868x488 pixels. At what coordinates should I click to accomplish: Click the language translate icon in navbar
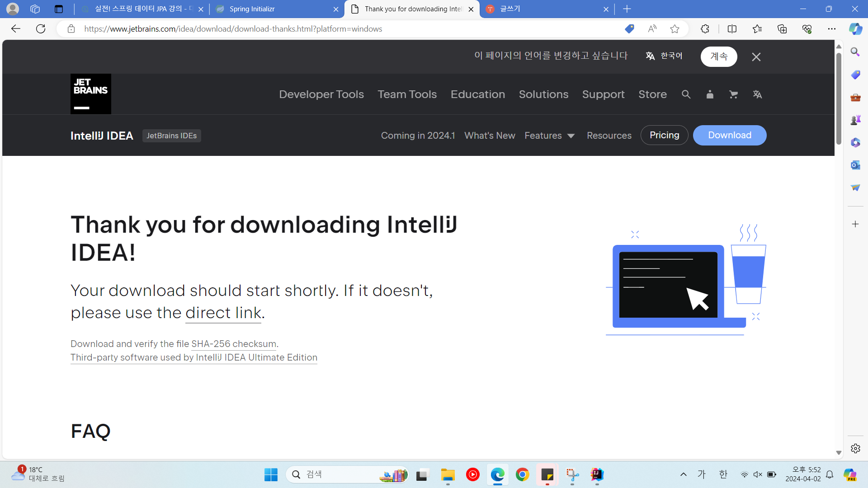[757, 94]
